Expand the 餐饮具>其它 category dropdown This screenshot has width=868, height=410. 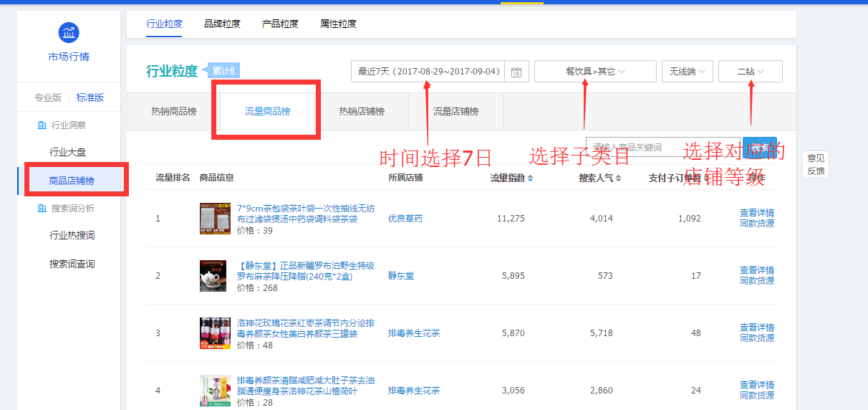coord(595,72)
